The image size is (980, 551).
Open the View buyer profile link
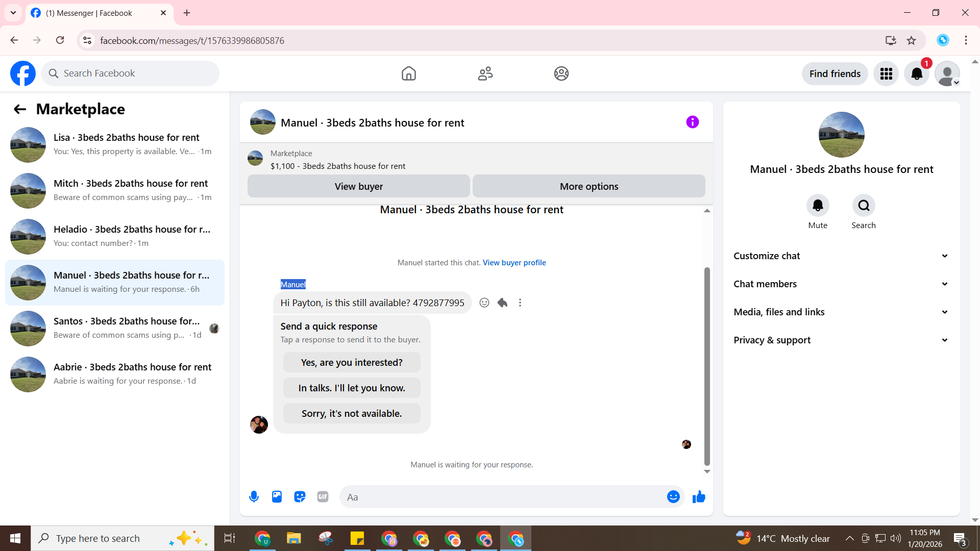514,263
